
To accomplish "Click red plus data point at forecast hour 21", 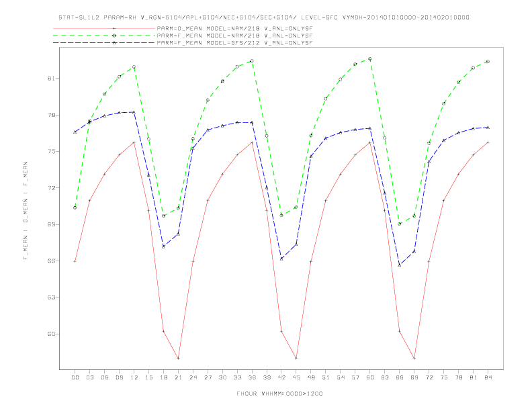I will (x=178, y=358).
